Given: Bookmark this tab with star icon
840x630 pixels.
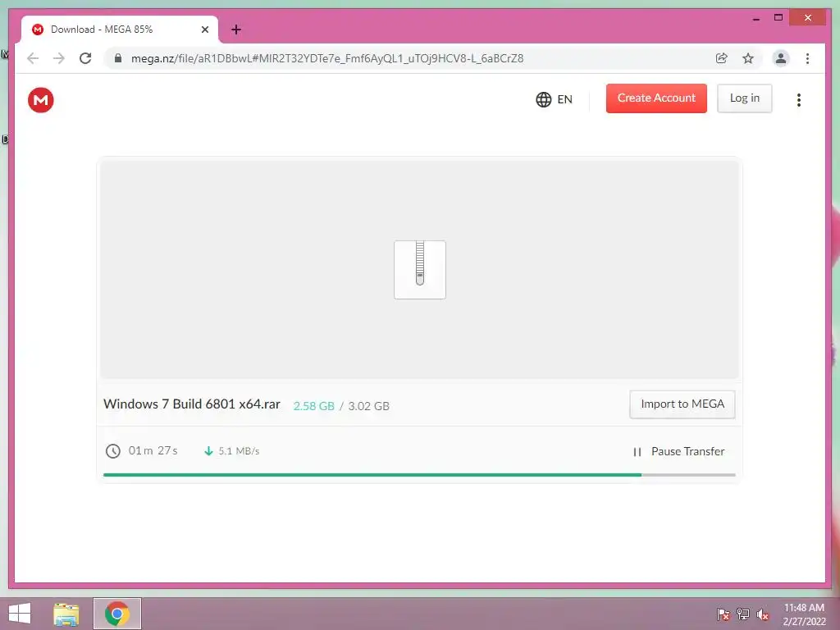Looking at the screenshot, I should click(748, 58).
